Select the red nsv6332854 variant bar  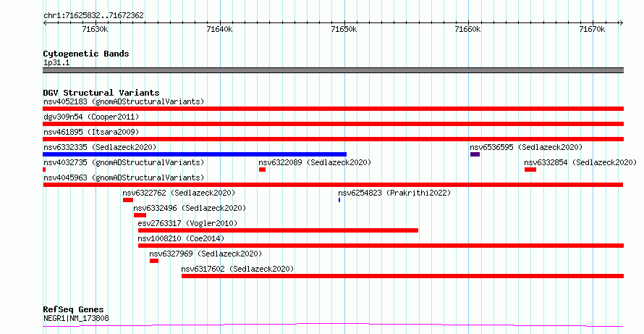[x=530, y=170]
